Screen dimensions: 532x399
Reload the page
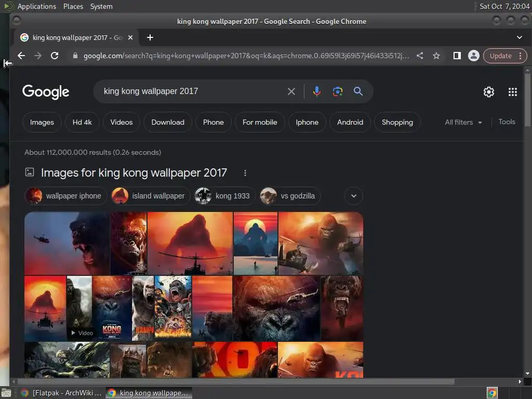[x=55, y=56]
